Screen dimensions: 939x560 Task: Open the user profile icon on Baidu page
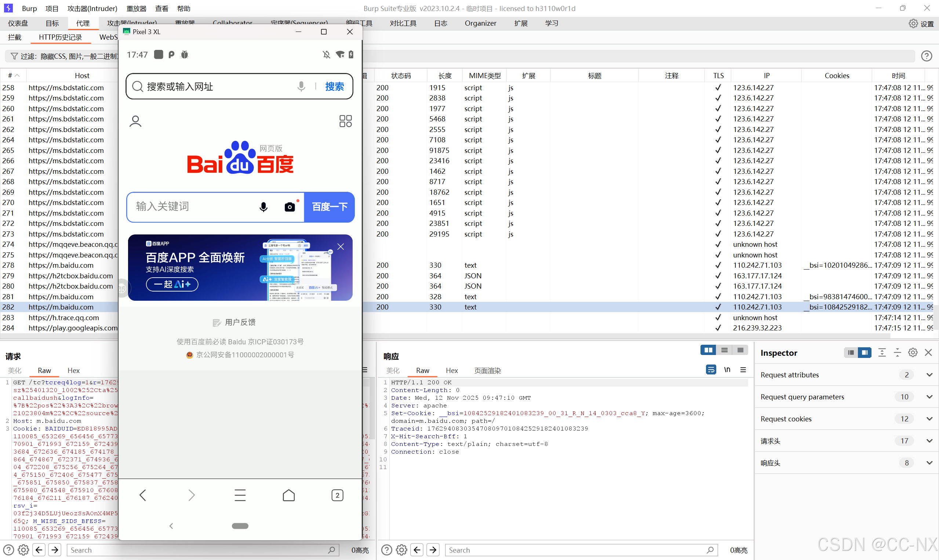[135, 121]
